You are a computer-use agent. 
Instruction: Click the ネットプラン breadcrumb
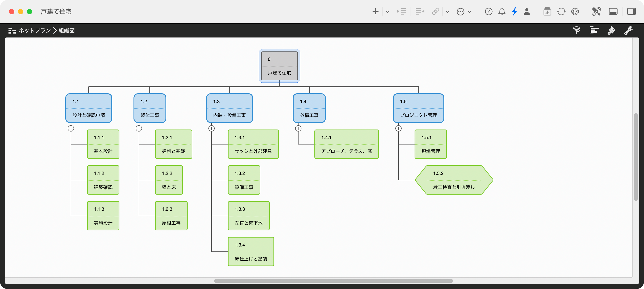(35, 30)
